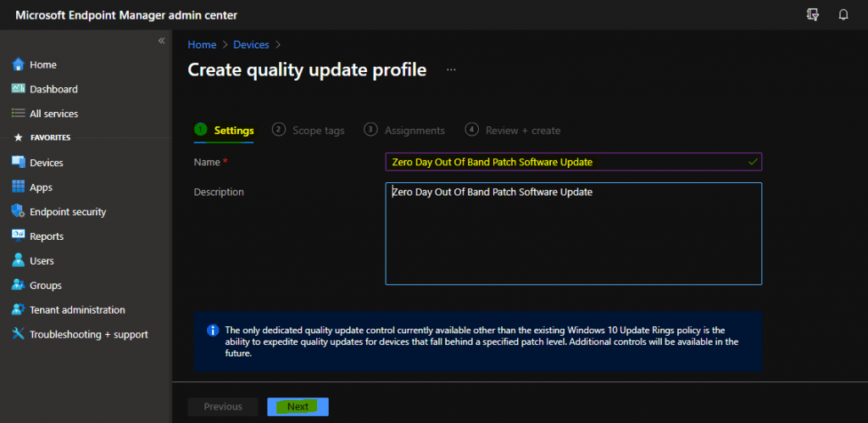Image resolution: width=868 pixels, height=423 pixels.
Task: Click the green validation checkmark in Name
Action: tap(753, 162)
